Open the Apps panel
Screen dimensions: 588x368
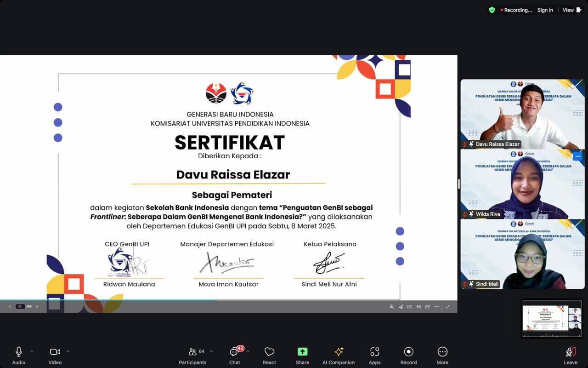(375, 355)
